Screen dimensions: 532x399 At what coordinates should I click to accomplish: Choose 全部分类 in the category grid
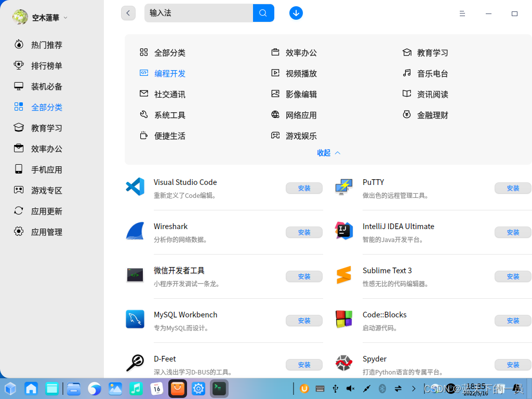click(x=163, y=52)
